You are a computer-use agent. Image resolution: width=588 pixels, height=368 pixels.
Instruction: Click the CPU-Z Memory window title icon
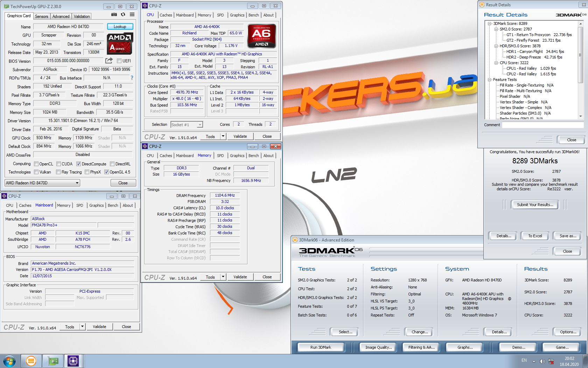point(145,146)
